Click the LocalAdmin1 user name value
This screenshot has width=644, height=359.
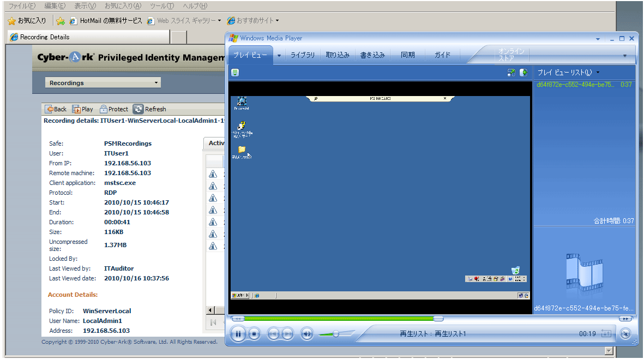pos(103,321)
